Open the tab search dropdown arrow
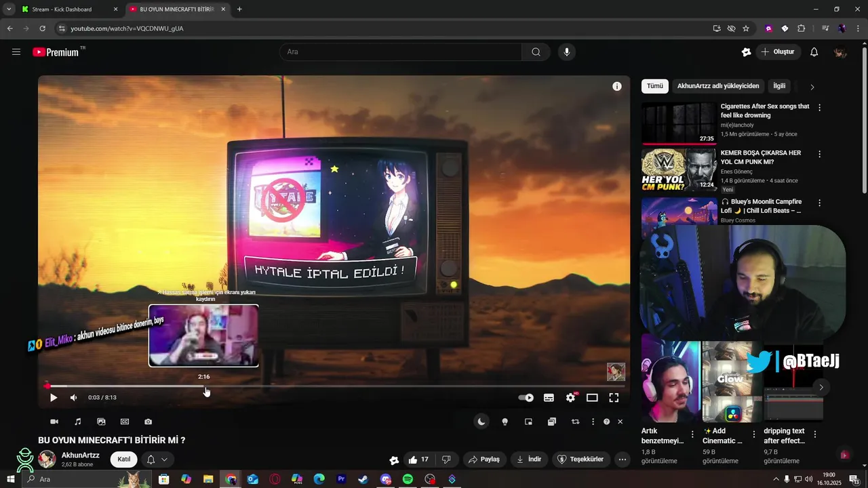The image size is (868, 488). click(x=9, y=9)
